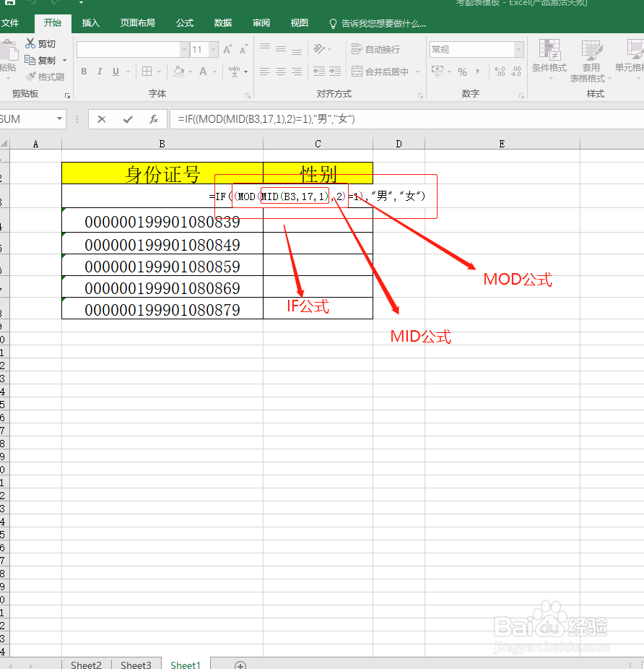Increase decimal places
The image size is (644, 669).
(500, 72)
